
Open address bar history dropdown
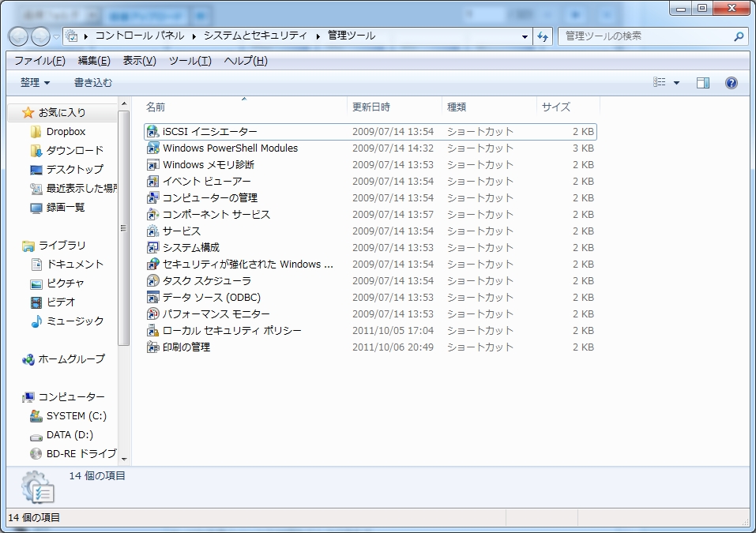[525, 36]
